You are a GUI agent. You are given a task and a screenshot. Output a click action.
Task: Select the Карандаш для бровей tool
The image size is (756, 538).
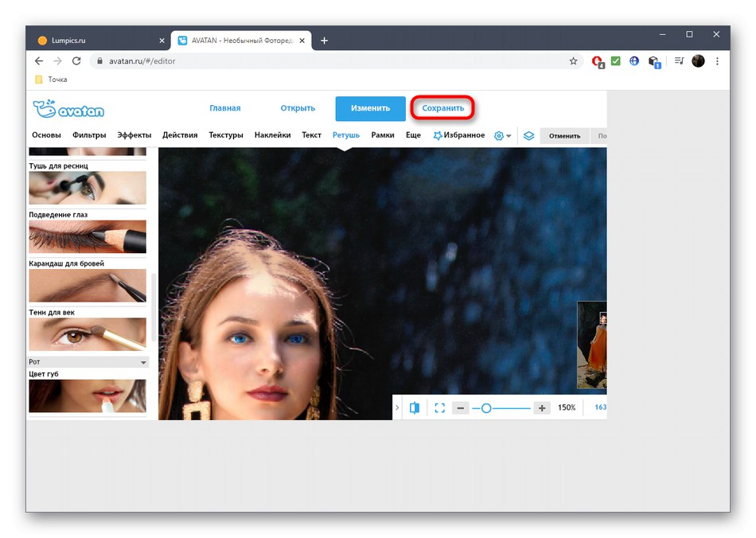pos(88,286)
